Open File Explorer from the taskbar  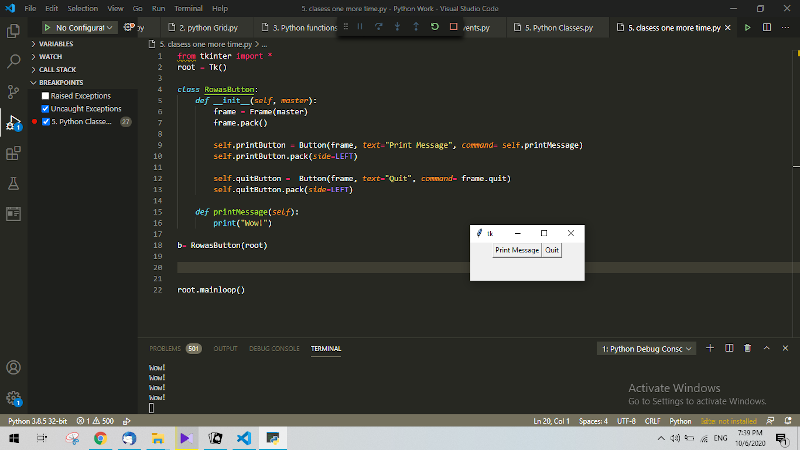click(x=158, y=438)
